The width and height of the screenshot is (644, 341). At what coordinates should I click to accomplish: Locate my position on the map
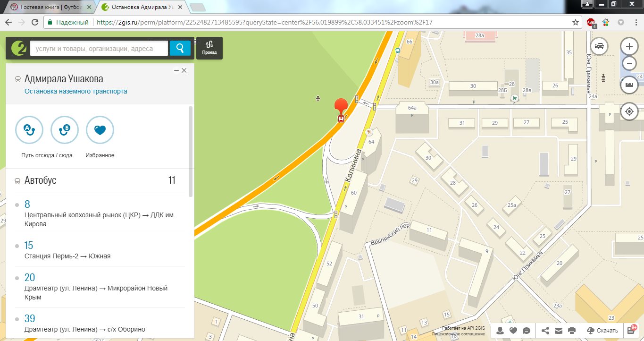tap(629, 112)
